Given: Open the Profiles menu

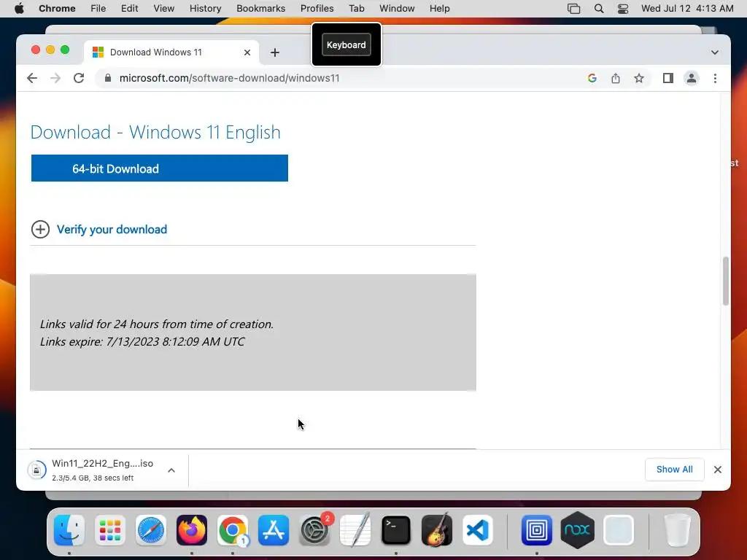Looking at the screenshot, I should coord(317,9).
